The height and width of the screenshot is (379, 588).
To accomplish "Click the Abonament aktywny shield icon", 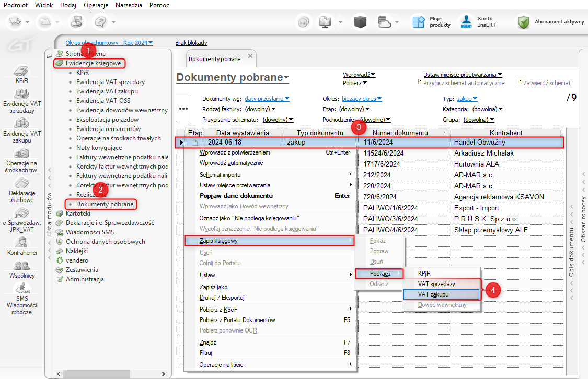I will pos(524,22).
